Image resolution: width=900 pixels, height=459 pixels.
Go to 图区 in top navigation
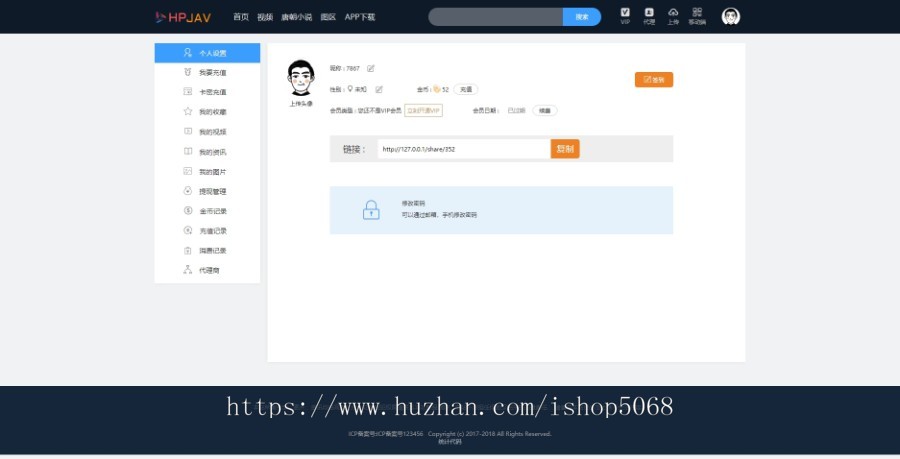pyautogui.click(x=328, y=17)
